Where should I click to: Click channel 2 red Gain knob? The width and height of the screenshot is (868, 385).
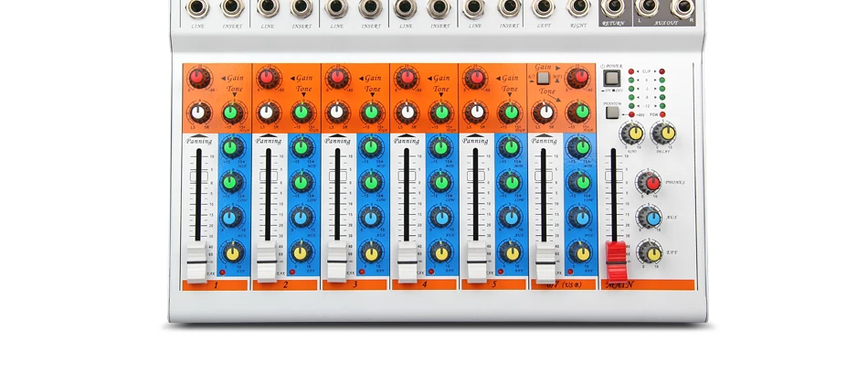pos(268,78)
